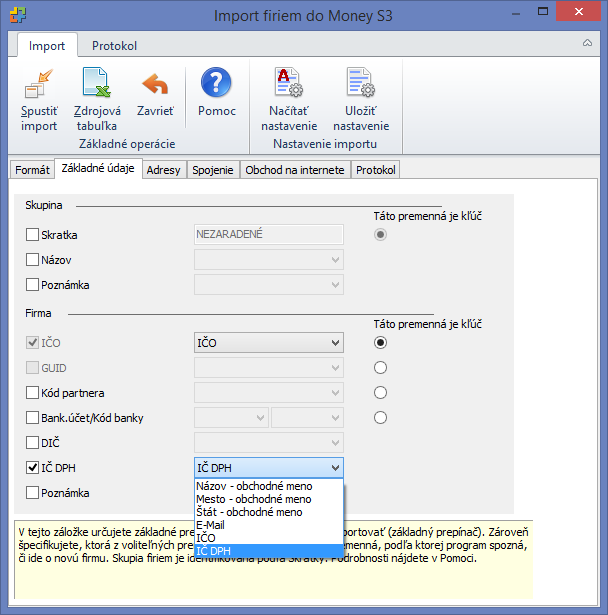Screen dimensions: 608x615
Task: Toggle the Kód partnera checkbox
Action: click(x=32, y=393)
